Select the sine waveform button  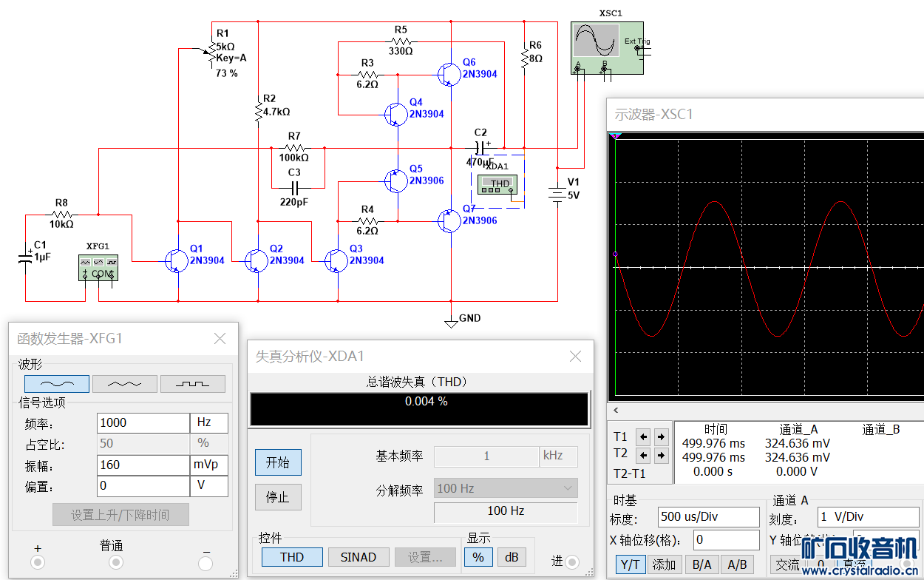[57, 384]
